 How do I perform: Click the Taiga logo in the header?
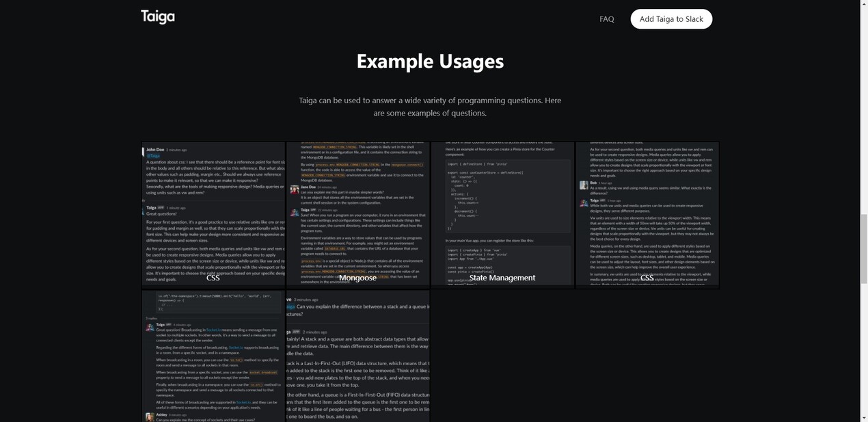(158, 17)
